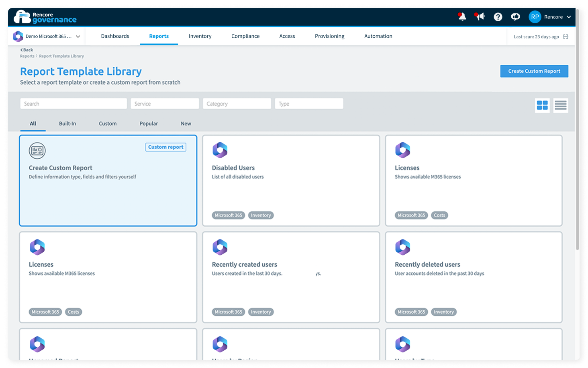Open the Create Custom Report card title
Image resolution: width=588 pixels, height=368 pixels.
click(61, 168)
